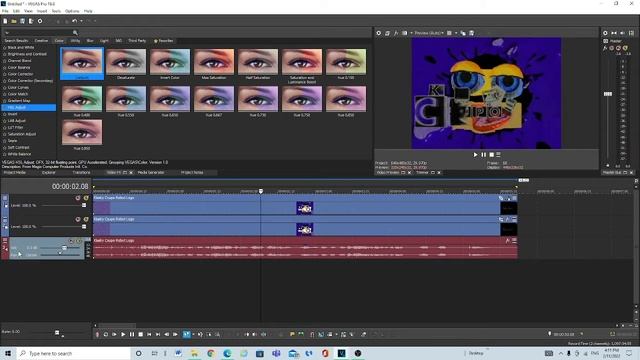Open the Event FX icon on the audio clip

pyautogui.click(x=508, y=241)
